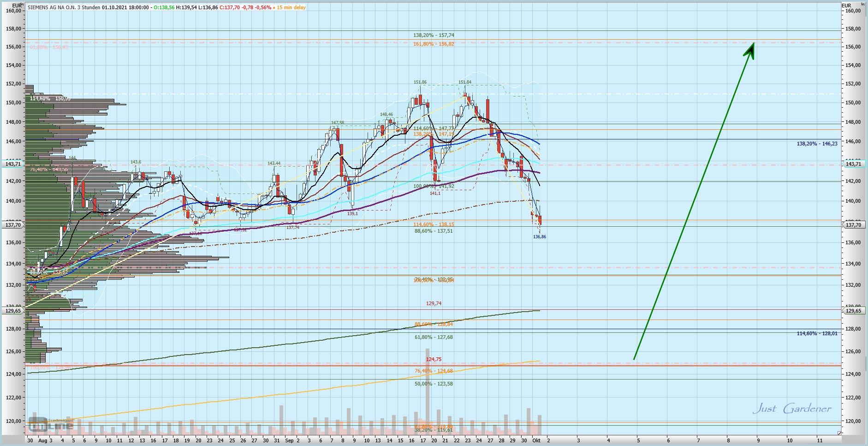The height and width of the screenshot is (446, 868).
Task: Click the swing high label "151,84"
Action: pos(465,82)
